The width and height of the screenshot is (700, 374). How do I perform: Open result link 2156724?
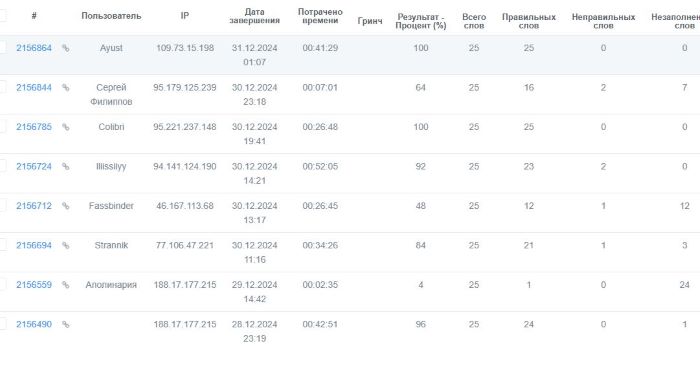[34, 166]
